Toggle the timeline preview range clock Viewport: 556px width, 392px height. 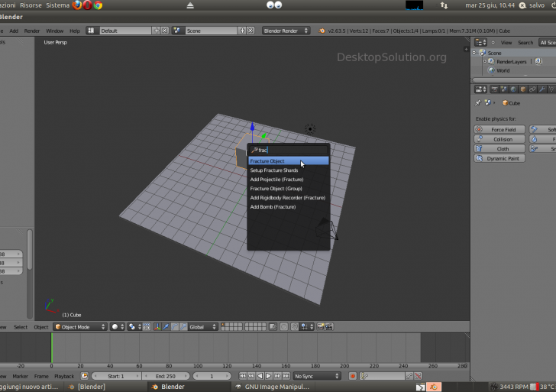(85, 376)
